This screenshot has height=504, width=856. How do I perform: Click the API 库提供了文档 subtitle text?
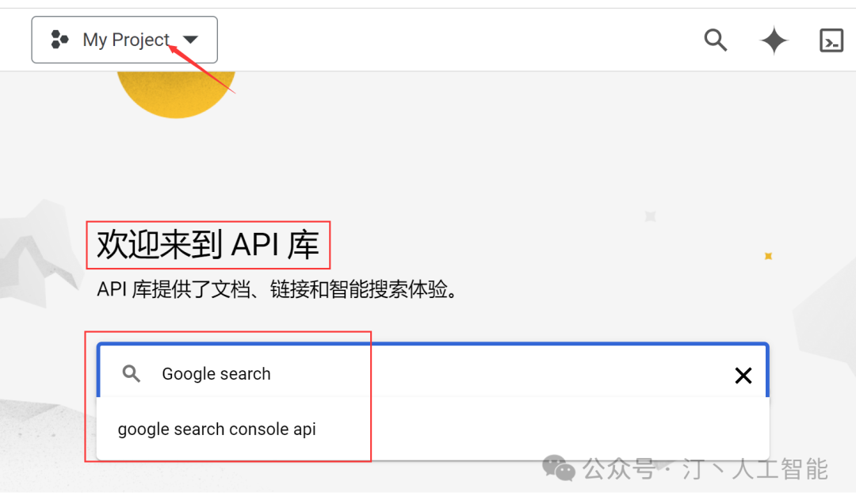pos(278,289)
